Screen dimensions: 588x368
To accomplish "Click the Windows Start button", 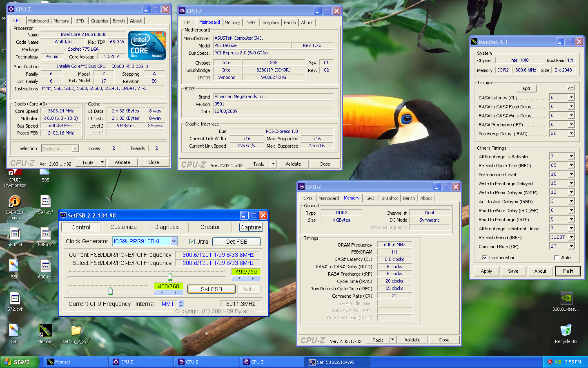I will pos(20,362).
